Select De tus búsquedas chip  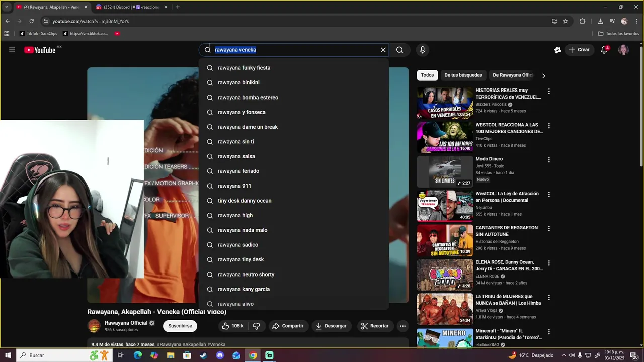pos(463,75)
